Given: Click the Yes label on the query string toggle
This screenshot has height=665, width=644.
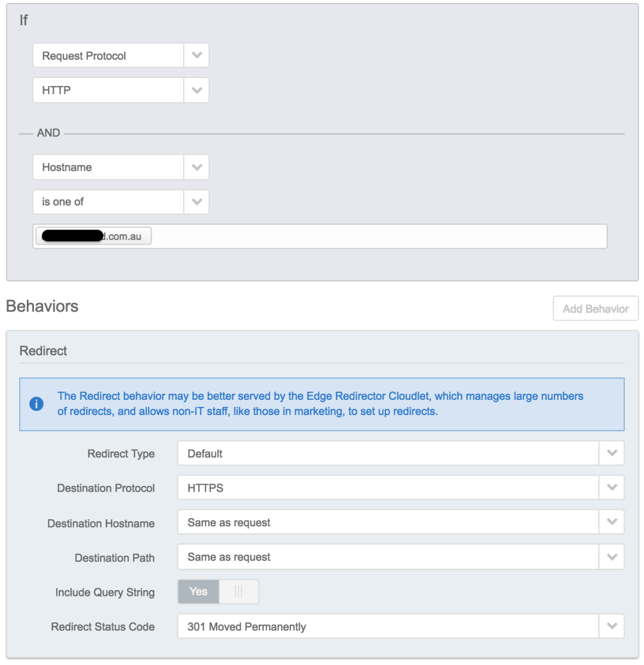Looking at the screenshot, I should pyautogui.click(x=198, y=592).
